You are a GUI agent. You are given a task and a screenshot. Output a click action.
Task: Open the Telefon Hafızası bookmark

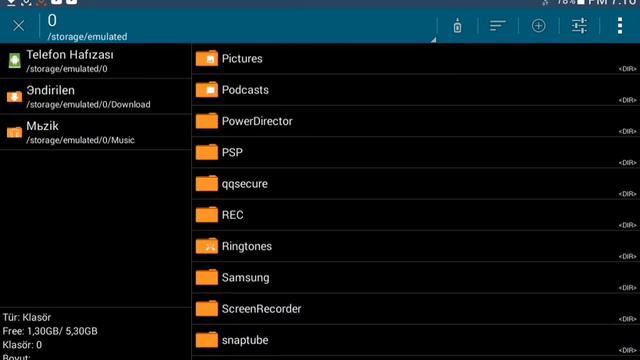[x=96, y=61]
